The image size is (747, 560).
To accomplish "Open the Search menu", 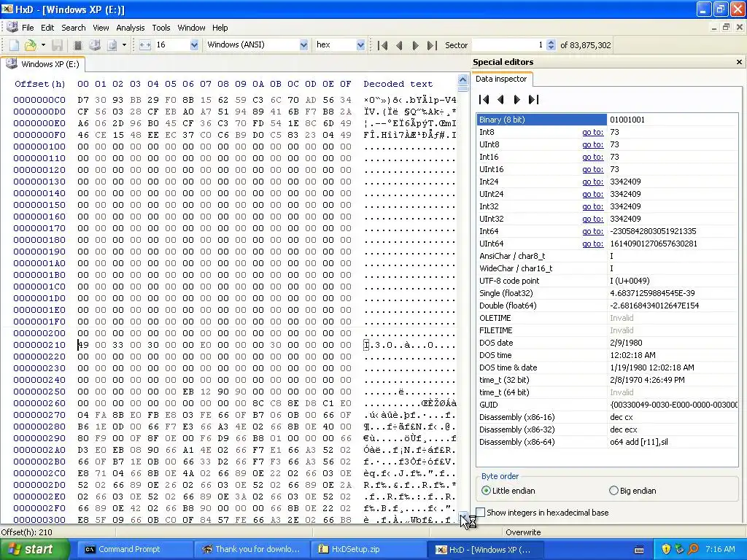I will pyautogui.click(x=74, y=28).
